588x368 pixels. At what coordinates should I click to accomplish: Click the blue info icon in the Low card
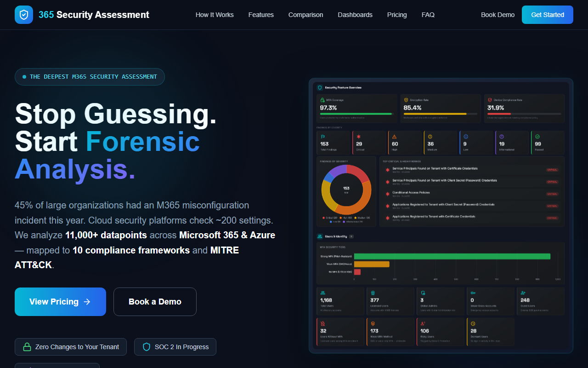466,137
